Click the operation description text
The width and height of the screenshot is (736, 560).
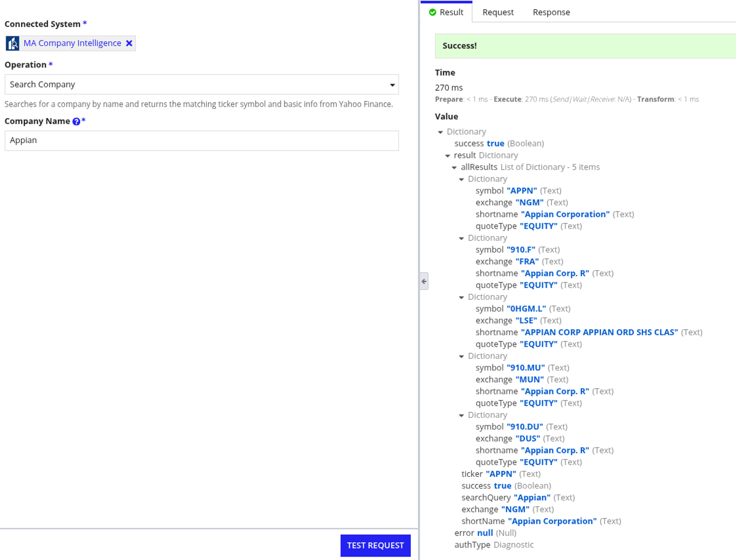(x=198, y=104)
